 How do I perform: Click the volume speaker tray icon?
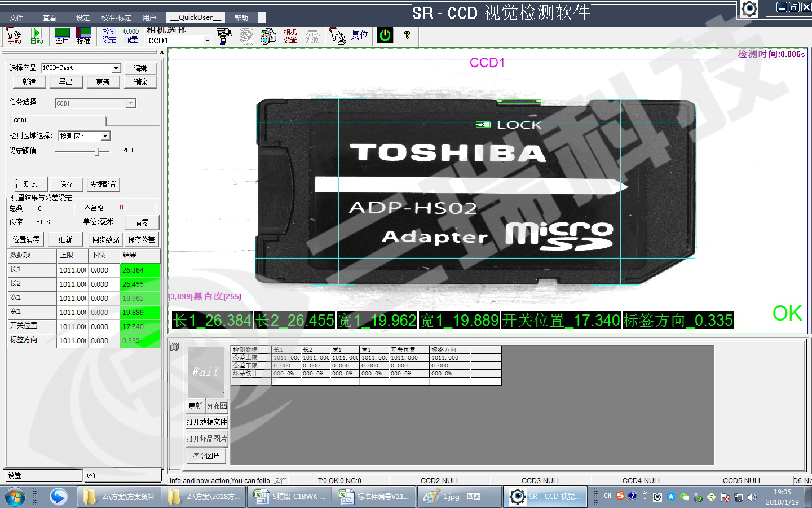coord(752,497)
